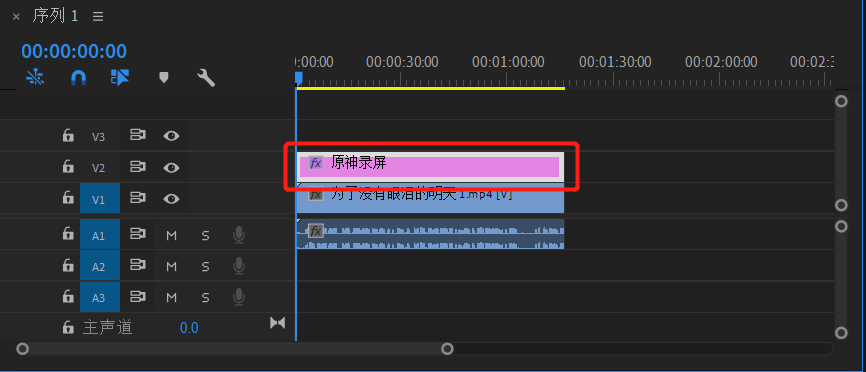The width and height of the screenshot is (866, 372).
Task: Solo track A3
Action: tap(205, 299)
